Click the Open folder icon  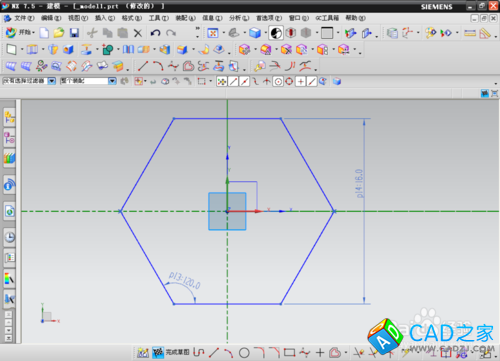[x=59, y=33]
